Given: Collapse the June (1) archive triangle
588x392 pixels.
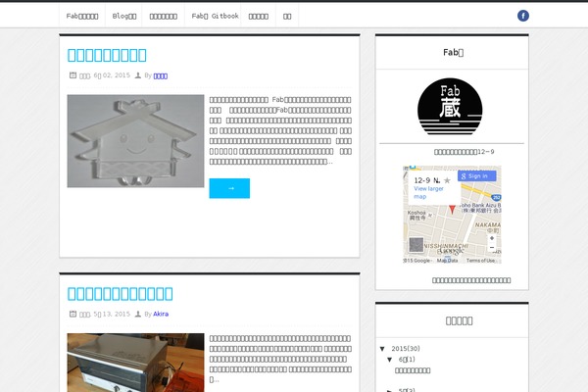Looking at the screenshot, I should 390,360.
